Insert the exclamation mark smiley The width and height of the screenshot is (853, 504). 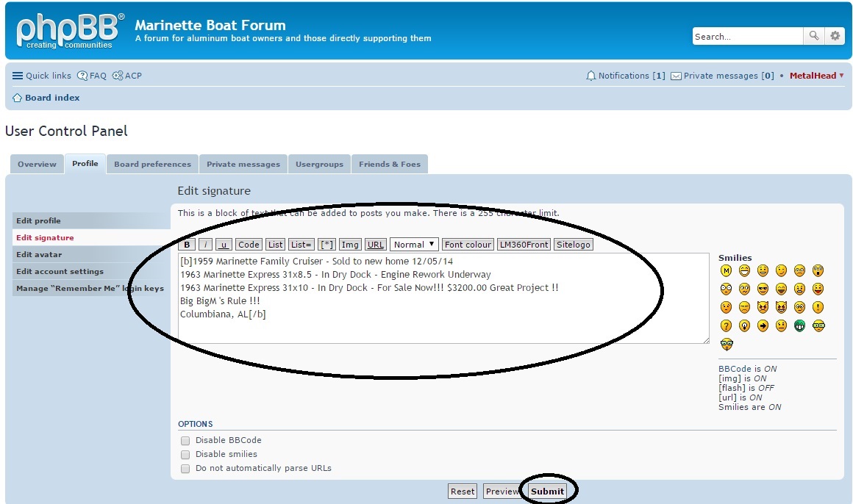tap(818, 308)
